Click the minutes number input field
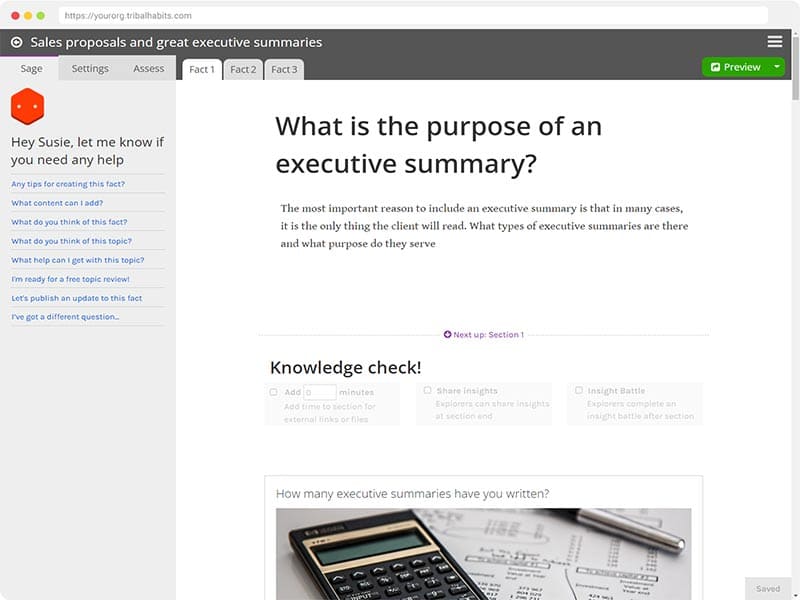Image resolution: width=800 pixels, height=600 pixels. [x=319, y=392]
